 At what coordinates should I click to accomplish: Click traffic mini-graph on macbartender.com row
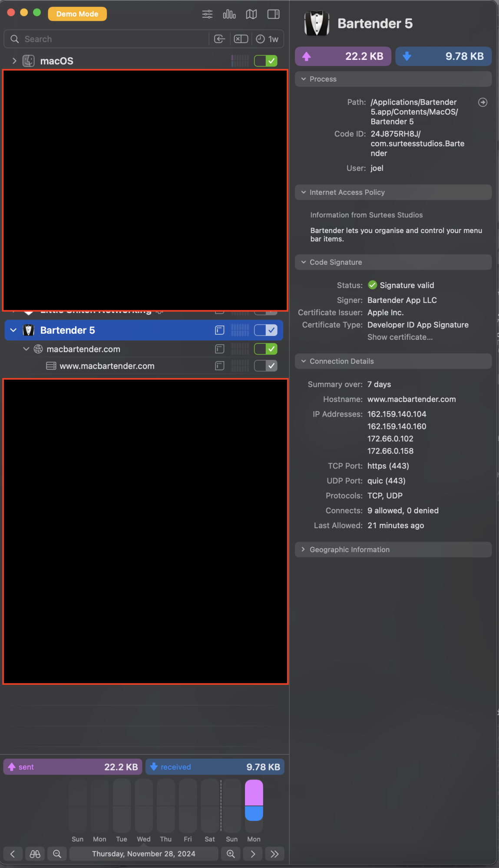tap(240, 349)
